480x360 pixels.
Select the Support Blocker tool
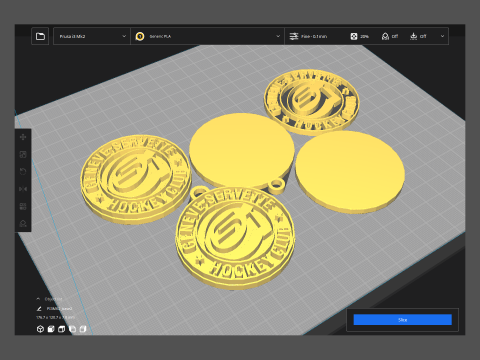coord(23,223)
